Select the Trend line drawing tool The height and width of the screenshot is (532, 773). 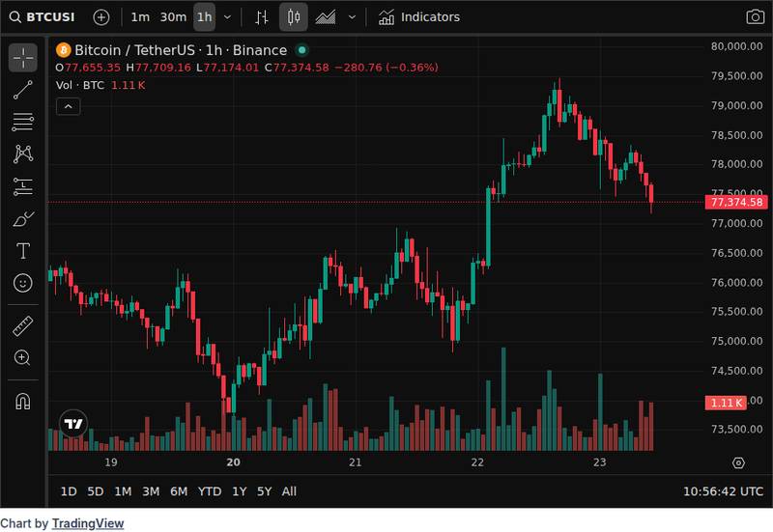pos(22,90)
